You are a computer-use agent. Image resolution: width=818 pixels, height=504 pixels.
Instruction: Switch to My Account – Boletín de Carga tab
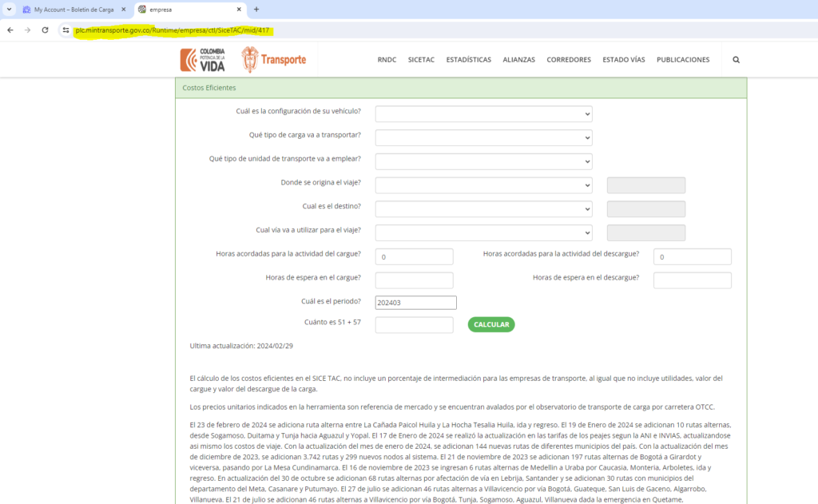click(x=72, y=10)
